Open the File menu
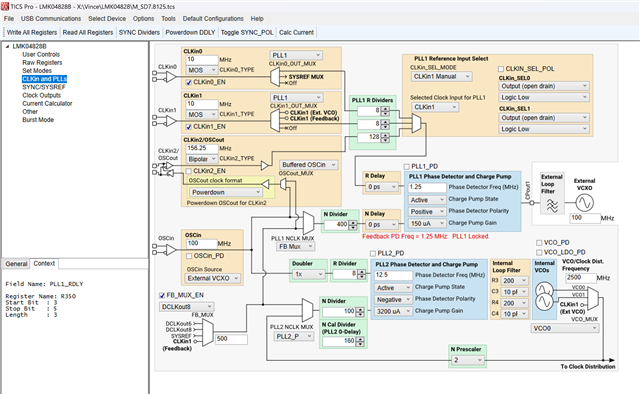 pyautogui.click(x=9, y=19)
